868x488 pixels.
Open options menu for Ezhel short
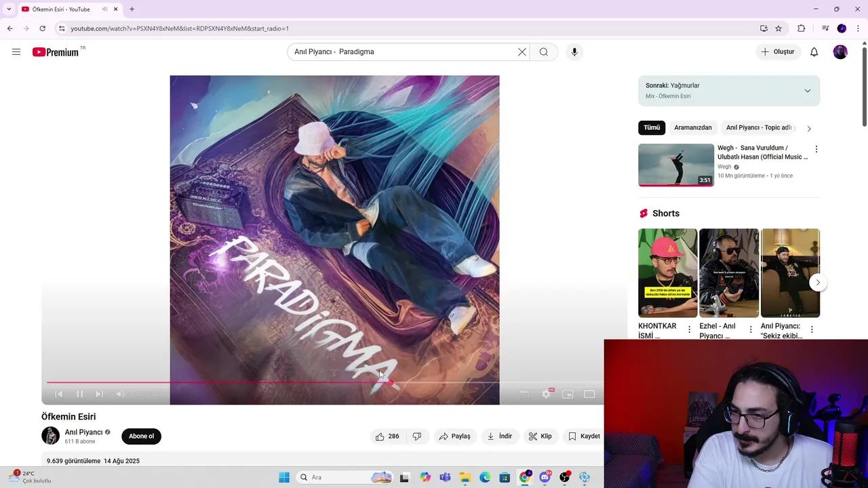click(750, 329)
